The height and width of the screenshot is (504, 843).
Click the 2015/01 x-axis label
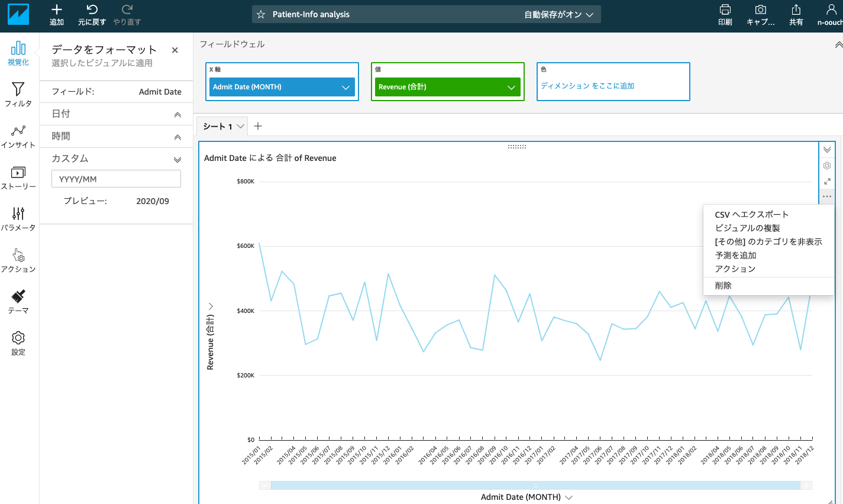pos(253,454)
